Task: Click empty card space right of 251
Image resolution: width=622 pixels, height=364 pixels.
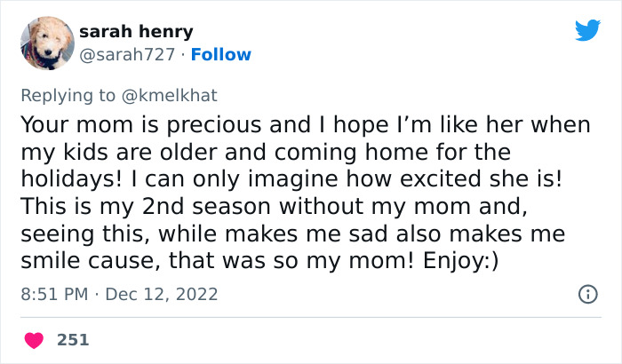Action: pos(355,339)
